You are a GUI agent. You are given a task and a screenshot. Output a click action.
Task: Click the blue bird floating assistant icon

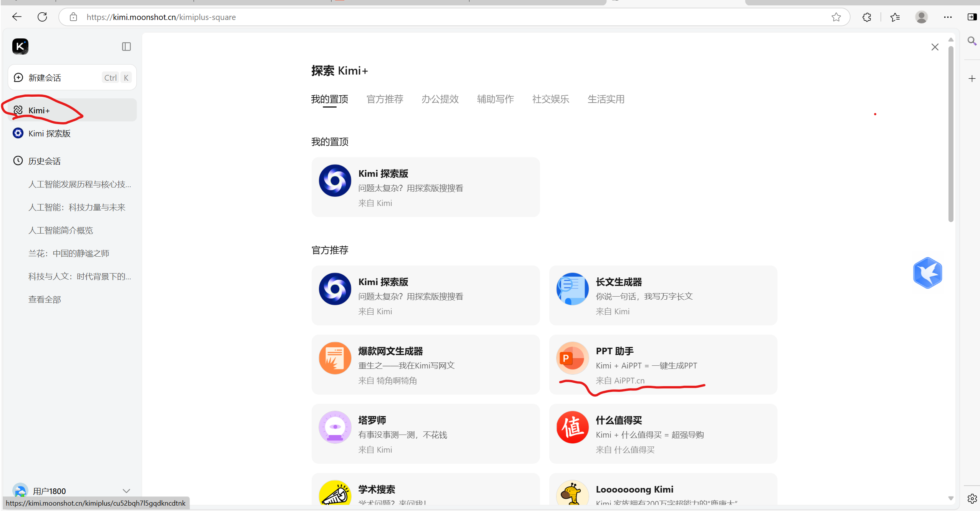pos(927,273)
